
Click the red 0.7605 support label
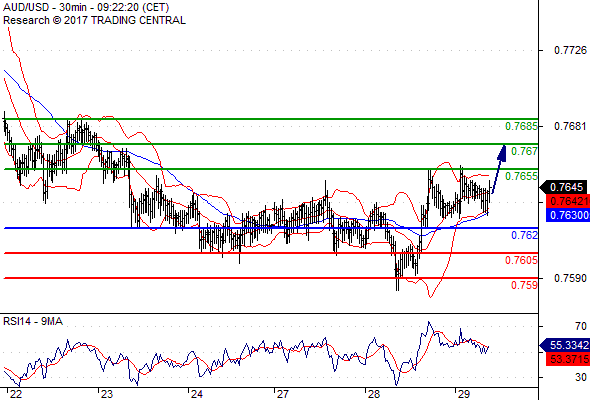(521, 260)
